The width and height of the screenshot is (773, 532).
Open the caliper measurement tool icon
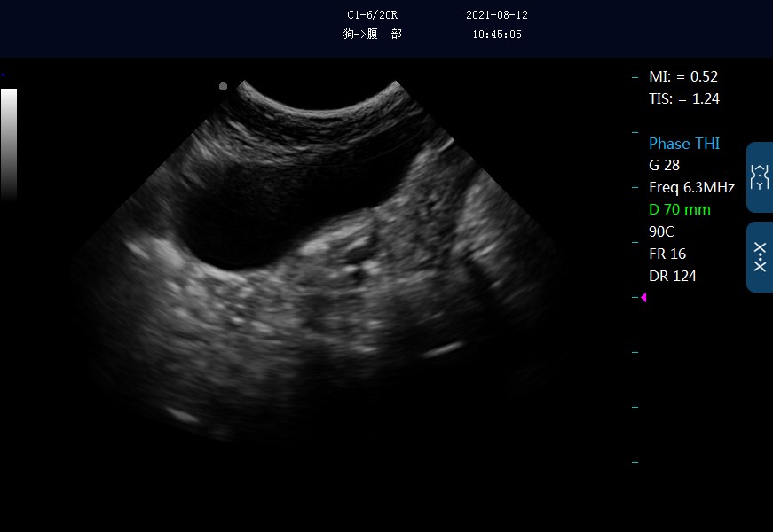tap(760, 257)
